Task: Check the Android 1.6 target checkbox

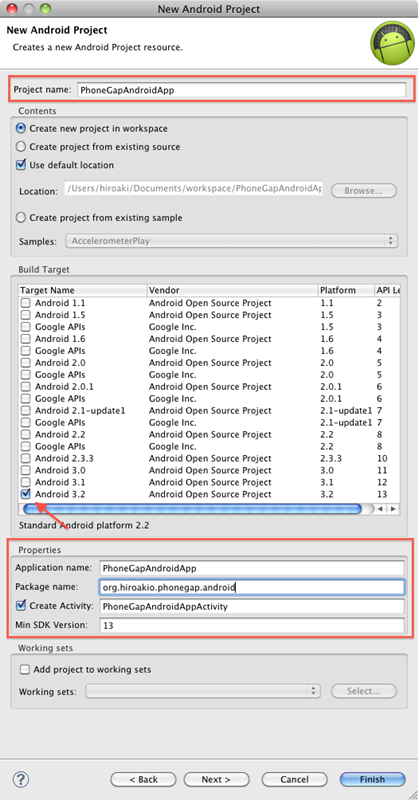Action: coord(25,339)
